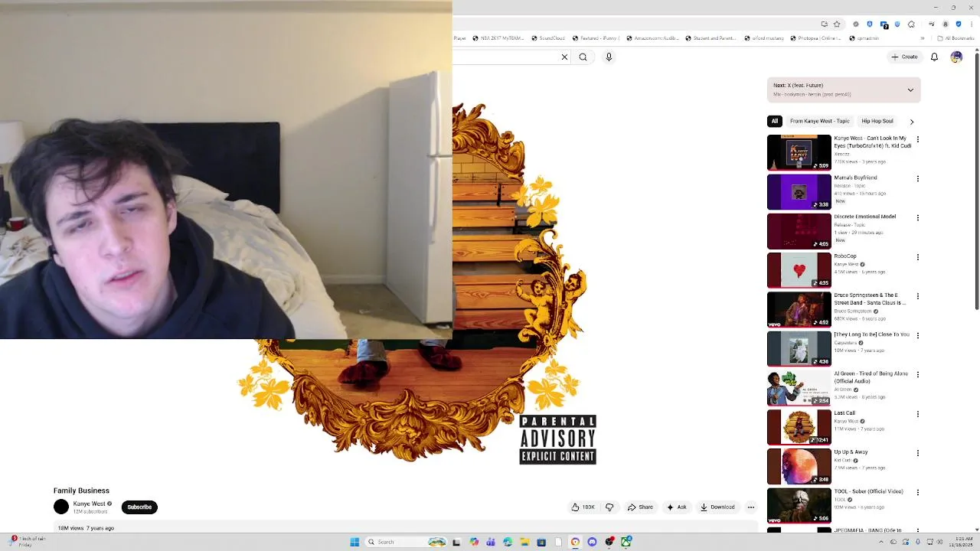
Task: Open the RoboCop video title
Action: pyautogui.click(x=845, y=256)
